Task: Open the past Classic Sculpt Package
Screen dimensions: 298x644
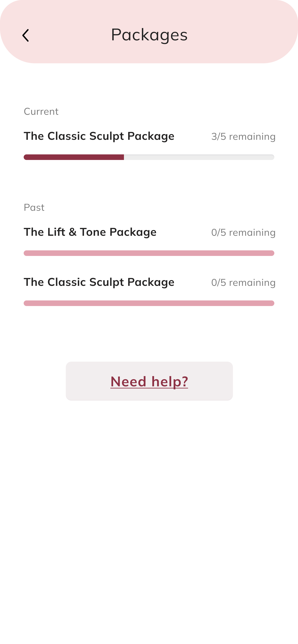Action: [x=99, y=282]
